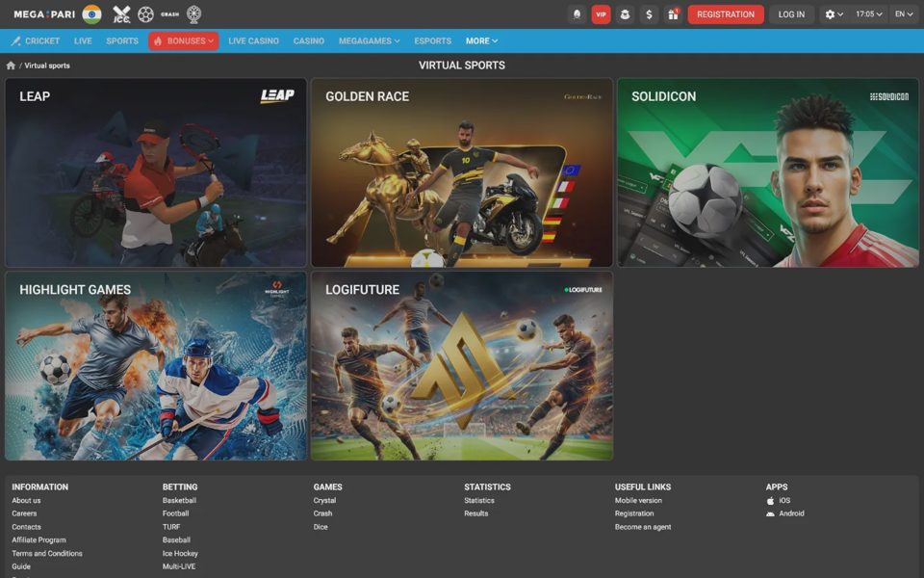Open the Sports tab
Screen dimensions: 924x578
tap(122, 40)
